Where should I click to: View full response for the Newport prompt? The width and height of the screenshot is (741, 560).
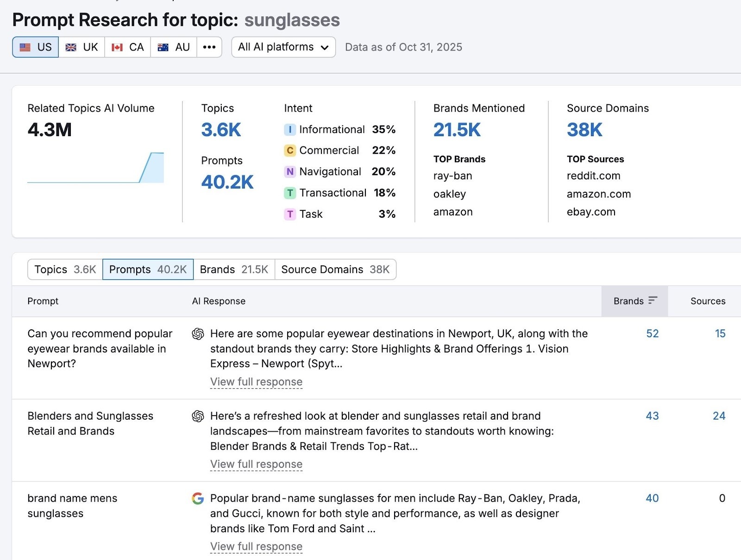tap(256, 382)
